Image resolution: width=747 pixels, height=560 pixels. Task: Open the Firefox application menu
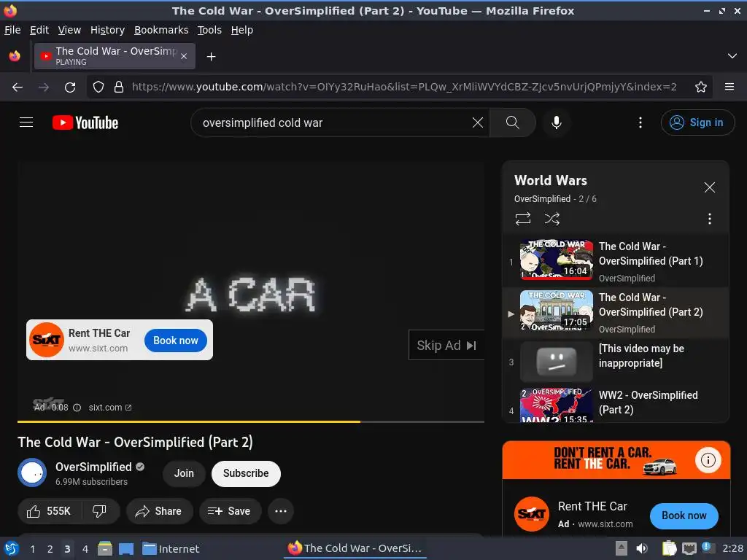click(x=729, y=87)
